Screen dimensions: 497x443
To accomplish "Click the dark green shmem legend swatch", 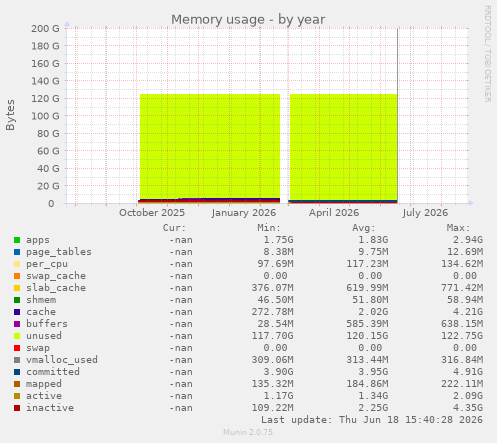I will click(x=17, y=300).
